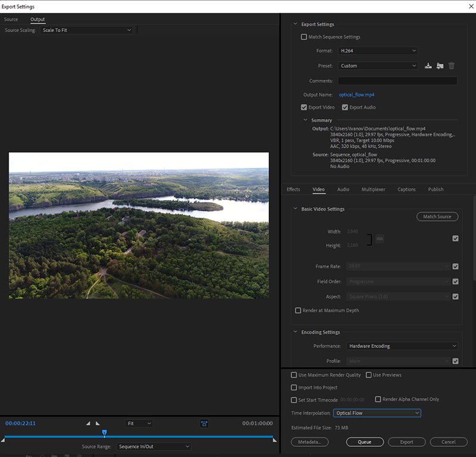476x457 pixels.
Task: Open the Multiplexer tab
Action: 373,189
